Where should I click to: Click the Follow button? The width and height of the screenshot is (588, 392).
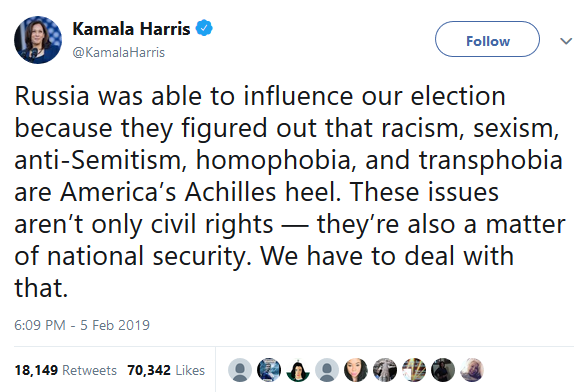point(487,39)
